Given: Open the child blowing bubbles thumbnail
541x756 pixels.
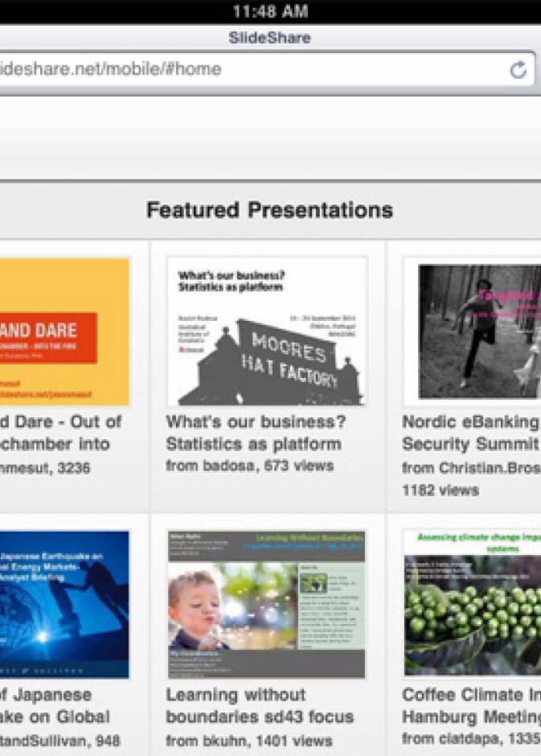Looking at the screenshot, I should coord(266,604).
